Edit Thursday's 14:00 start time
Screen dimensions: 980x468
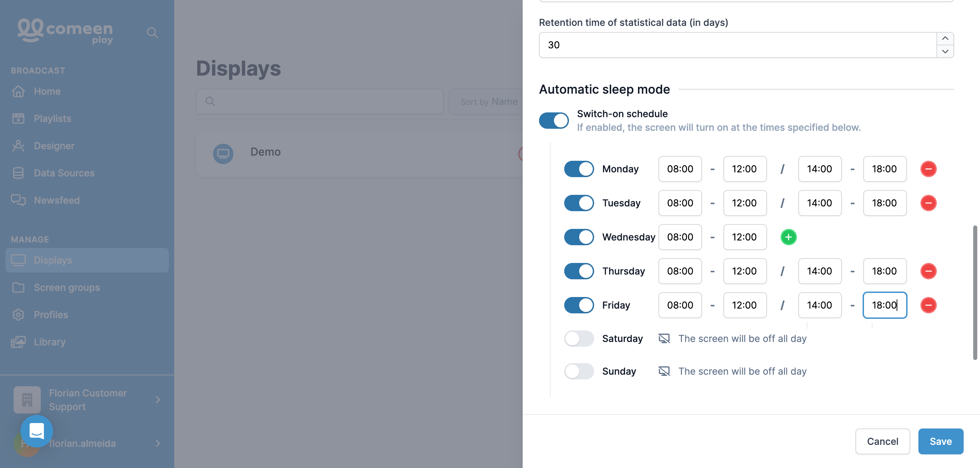tap(819, 271)
